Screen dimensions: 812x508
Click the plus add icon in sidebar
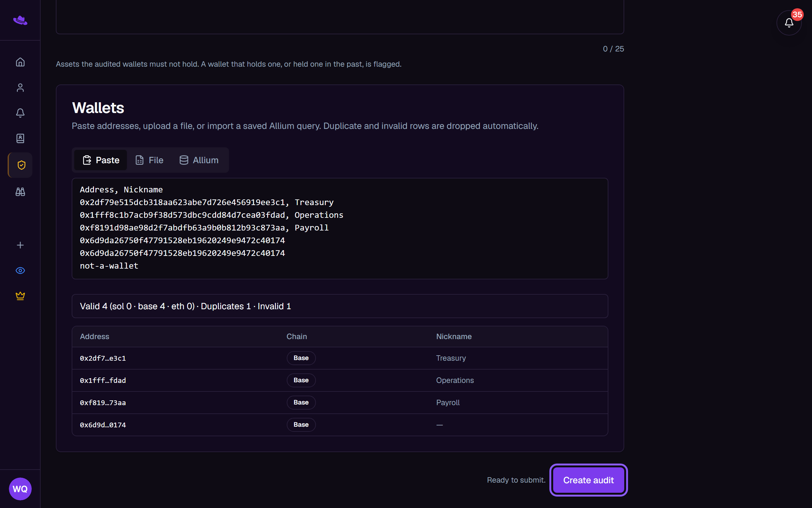point(20,245)
